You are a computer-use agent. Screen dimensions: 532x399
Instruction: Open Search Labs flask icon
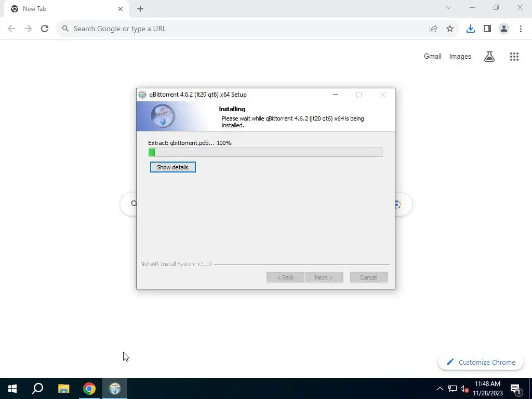(x=489, y=56)
